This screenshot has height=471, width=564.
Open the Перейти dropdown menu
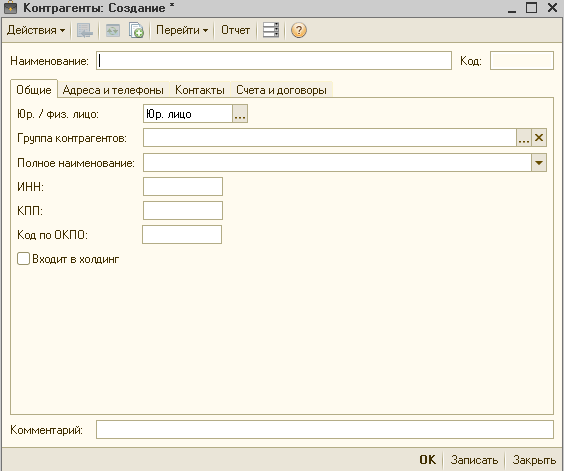click(x=182, y=30)
